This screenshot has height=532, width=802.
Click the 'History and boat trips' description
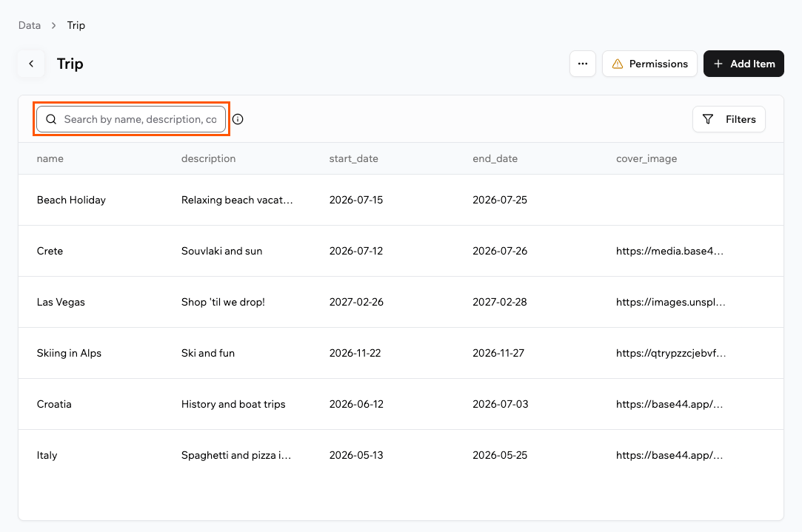tap(233, 404)
